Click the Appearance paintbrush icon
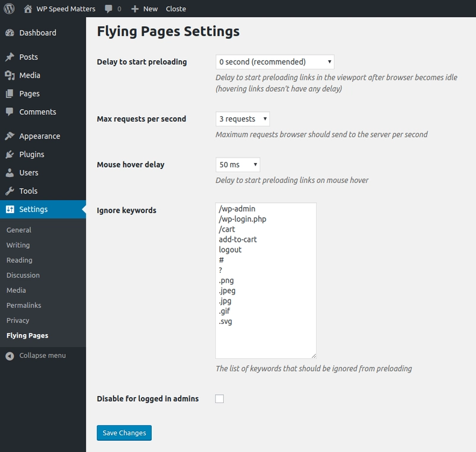 click(x=10, y=136)
